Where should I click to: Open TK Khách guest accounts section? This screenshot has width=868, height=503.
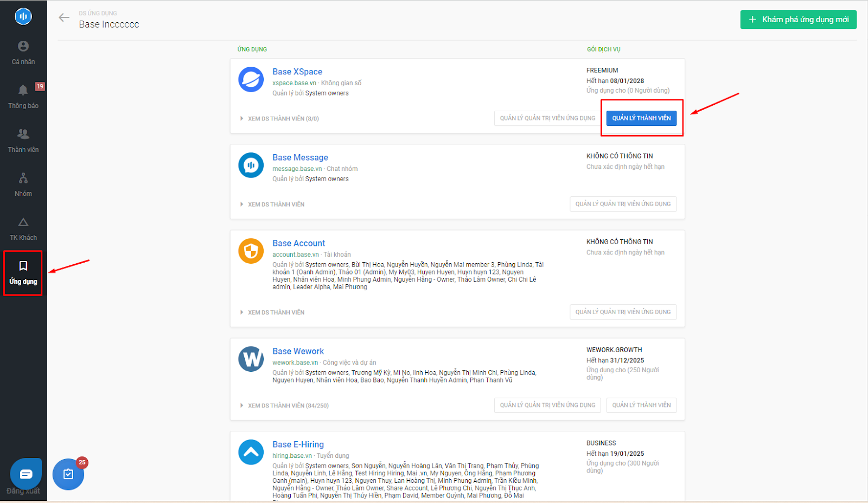pyautogui.click(x=23, y=228)
